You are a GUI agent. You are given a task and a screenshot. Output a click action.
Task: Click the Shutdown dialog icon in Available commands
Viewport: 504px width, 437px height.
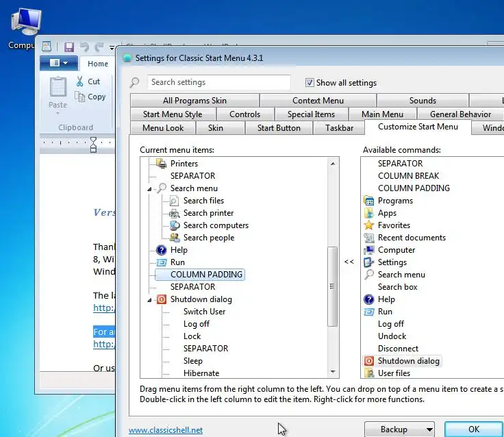[x=368, y=361]
